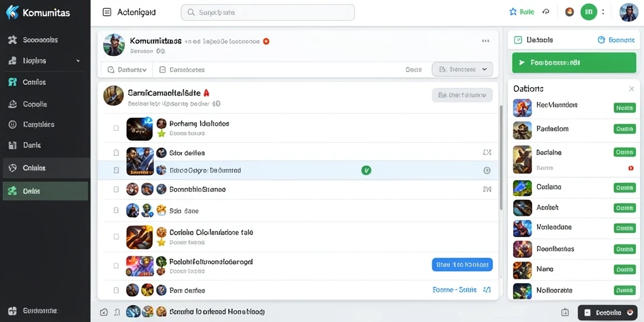Open the Dorlertev dropdown filter
This screenshot has height=322, width=644.
tap(126, 70)
